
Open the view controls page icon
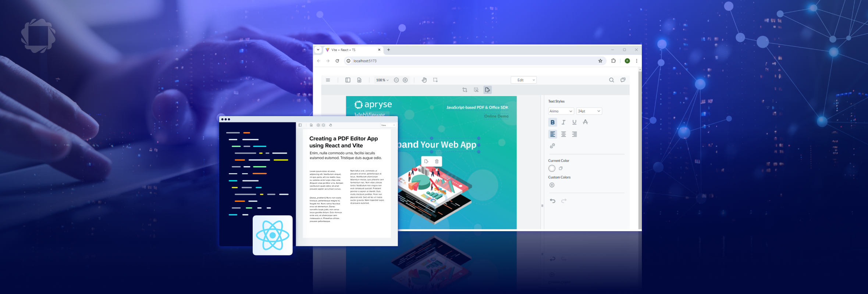tap(359, 80)
